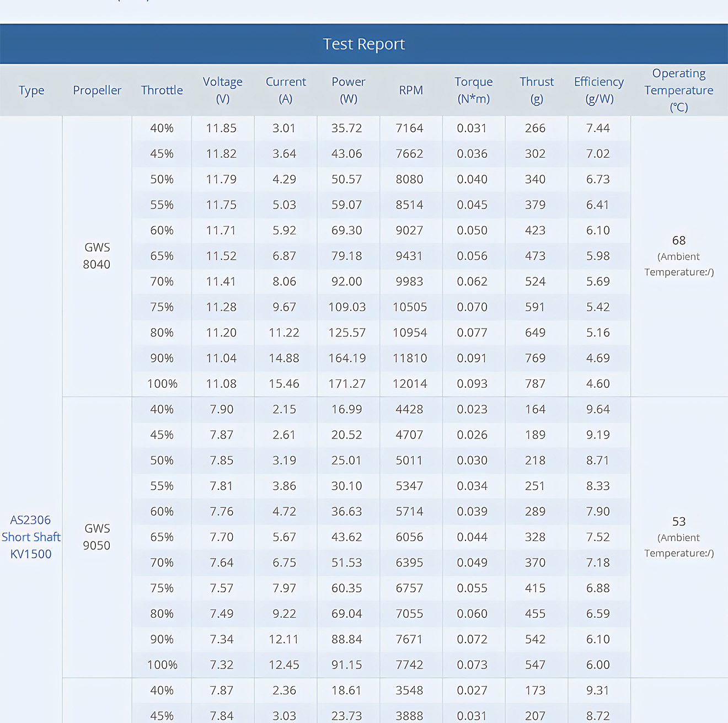This screenshot has width=728, height=723.
Task: Select the Throttle column header
Action: pos(162,90)
